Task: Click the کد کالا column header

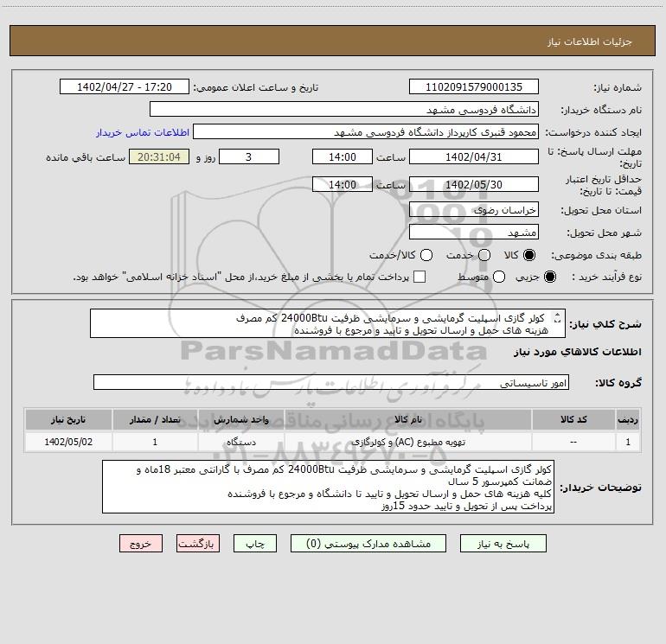Action: (x=573, y=420)
